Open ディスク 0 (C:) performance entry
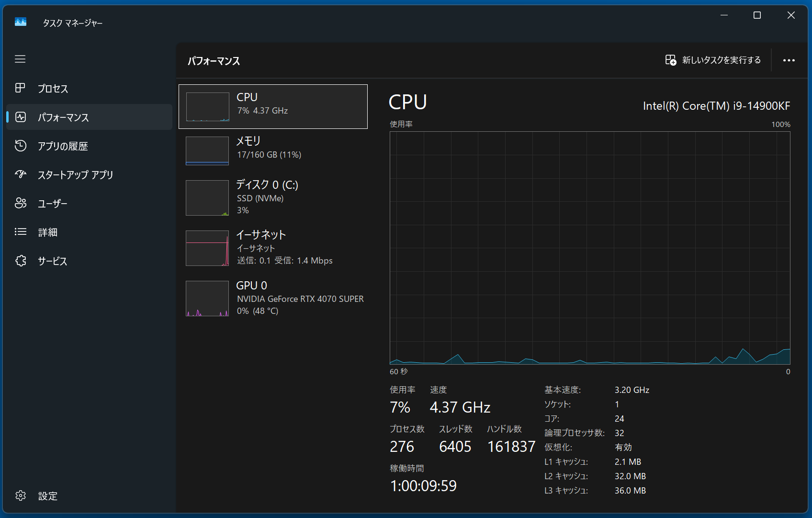 273,197
